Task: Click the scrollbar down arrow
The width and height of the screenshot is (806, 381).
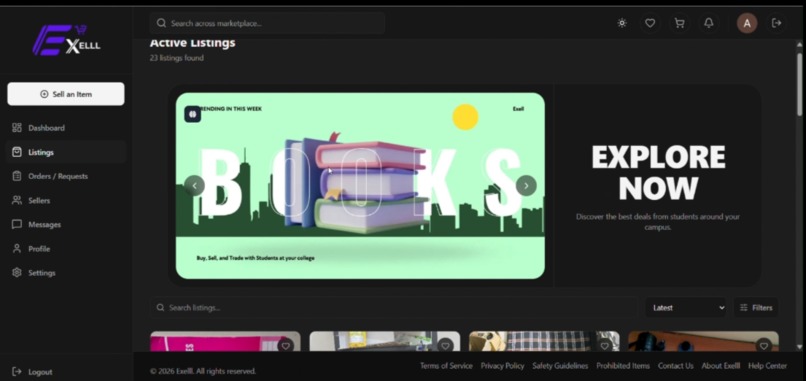Action: coord(799,347)
